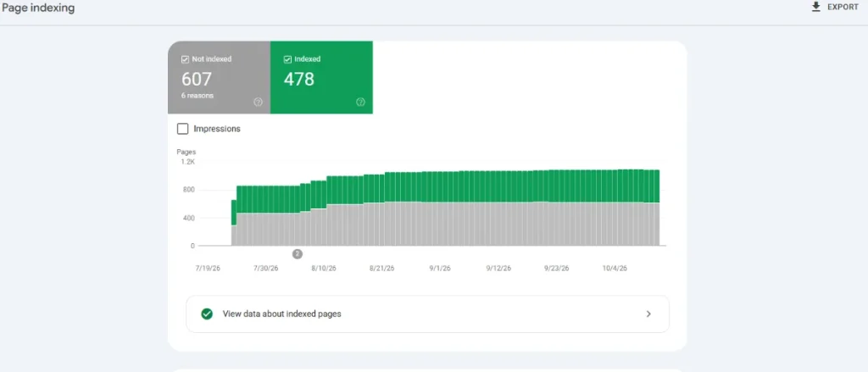Image resolution: width=868 pixels, height=372 pixels.
Task: Click the 478 count value
Action: point(299,79)
